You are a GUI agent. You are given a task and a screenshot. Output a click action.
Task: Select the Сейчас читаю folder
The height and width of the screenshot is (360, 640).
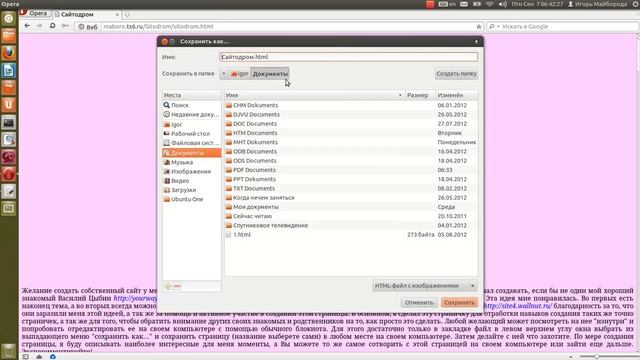point(351,216)
